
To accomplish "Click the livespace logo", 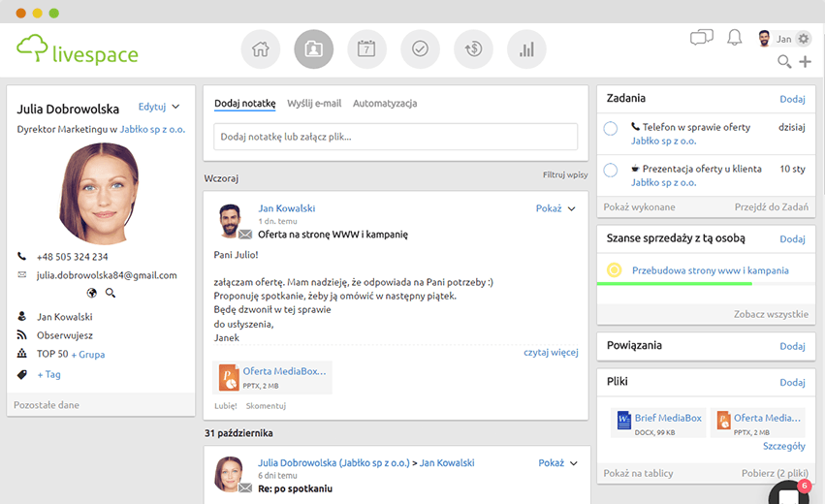I will click(78, 49).
